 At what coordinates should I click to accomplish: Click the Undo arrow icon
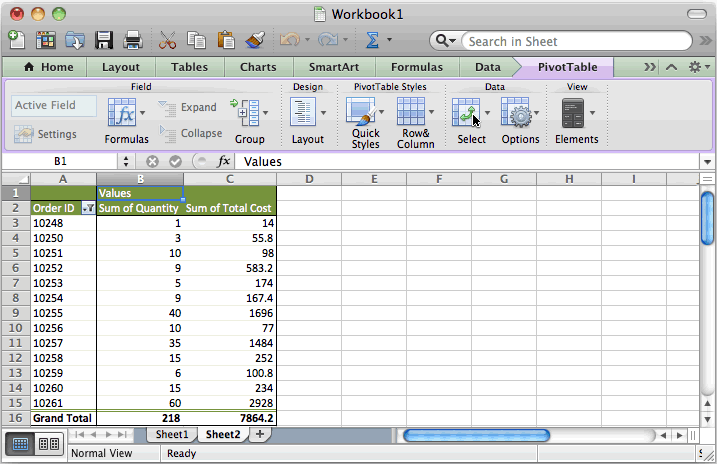tap(289, 40)
